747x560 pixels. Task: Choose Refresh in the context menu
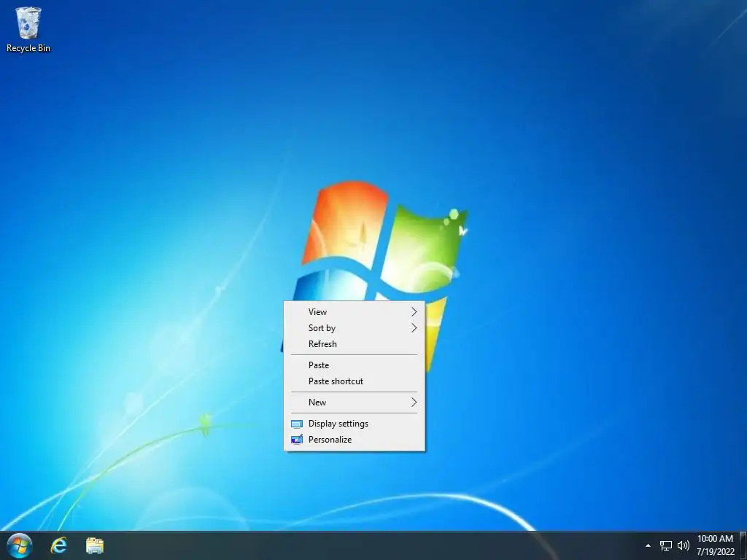[x=354, y=344]
